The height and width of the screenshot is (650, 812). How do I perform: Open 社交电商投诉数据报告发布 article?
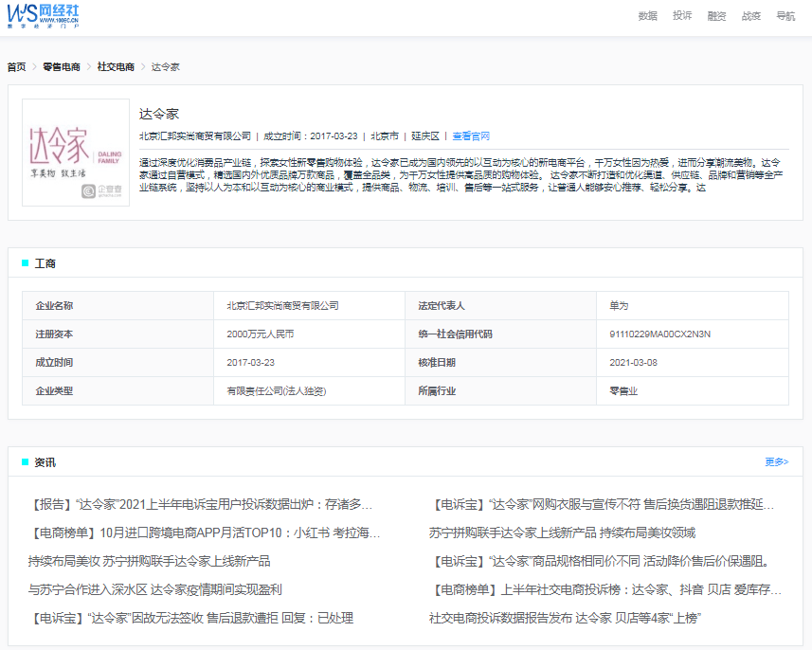pos(565,618)
